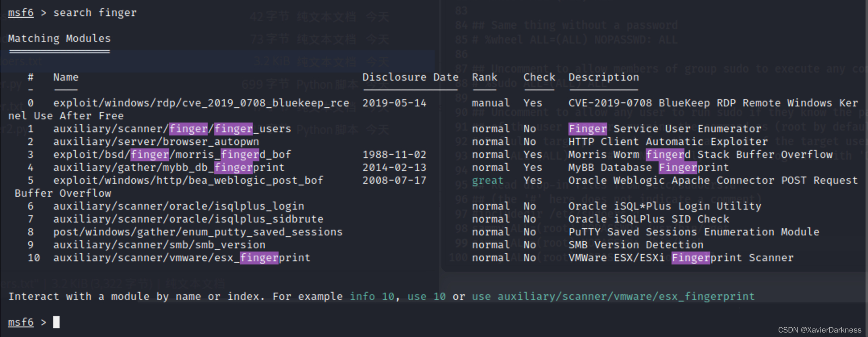This screenshot has width=868, height=337.
Task: Click the 'Description' column header
Action: (603, 77)
